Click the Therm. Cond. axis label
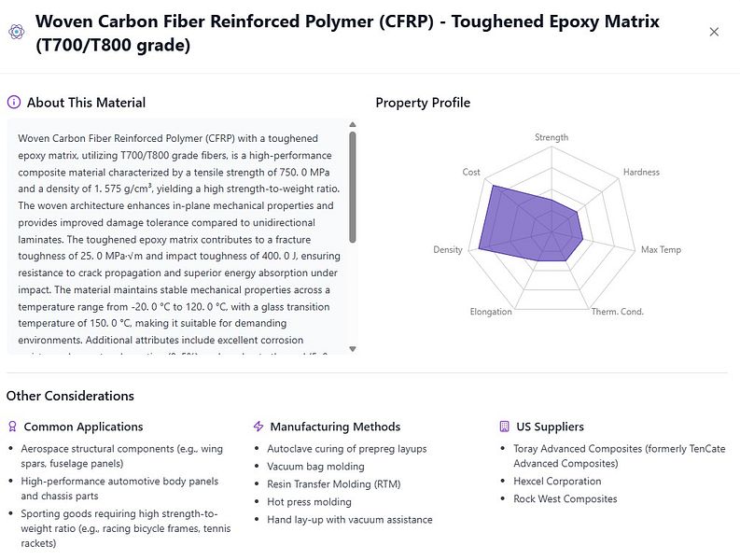Image resolution: width=740 pixels, height=560 pixels. coord(618,312)
